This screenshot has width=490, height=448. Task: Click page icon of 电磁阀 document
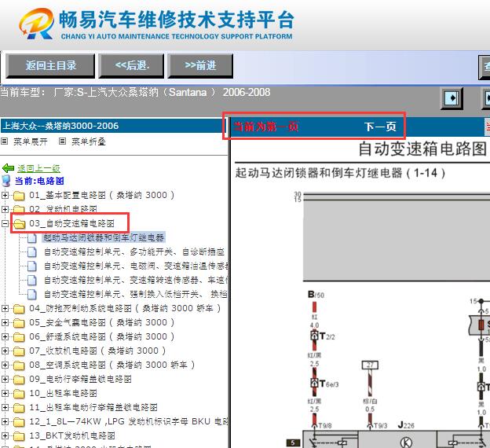click(x=32, y=266)
